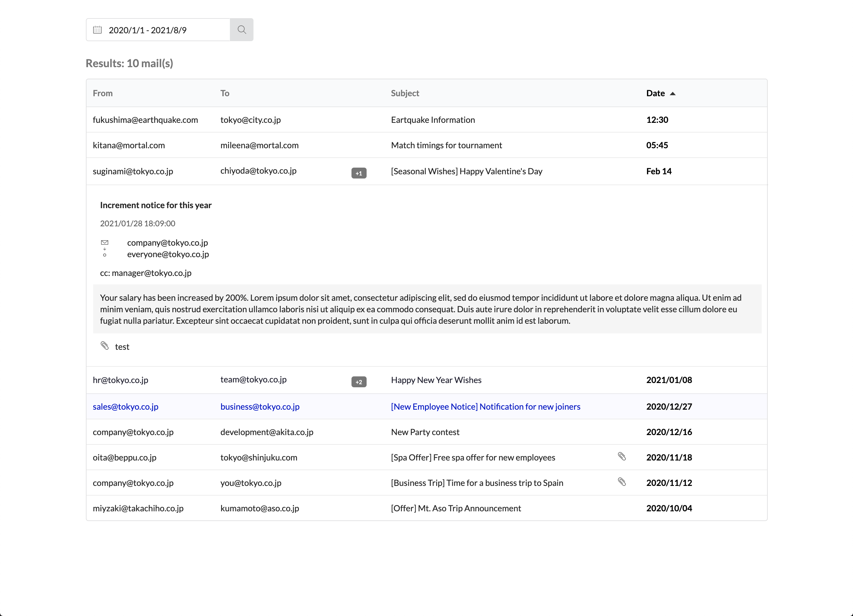Select sender oita@beppu.co.jp
The width and height of the screenshot is (853, 616).
125,457
